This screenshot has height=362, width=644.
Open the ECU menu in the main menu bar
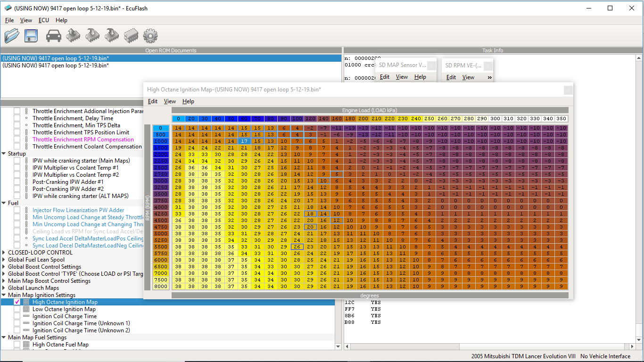(x=43, y=20)
